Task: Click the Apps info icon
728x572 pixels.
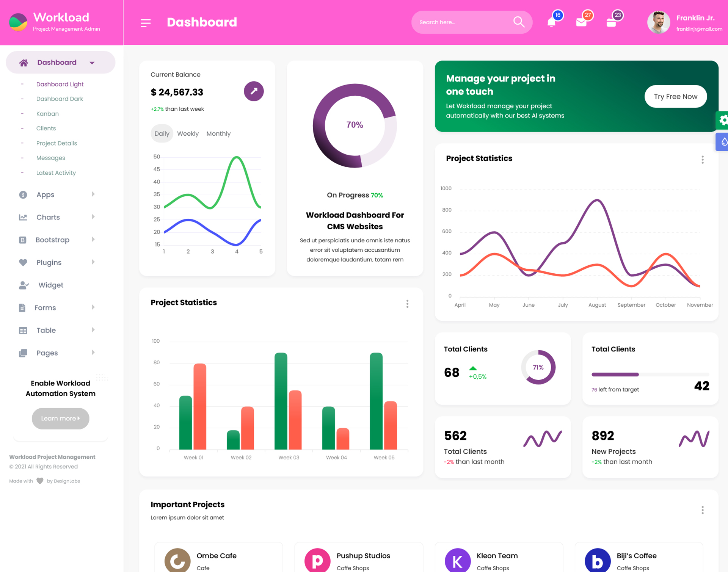Action: pyautogui.click(x=23, y=194)
